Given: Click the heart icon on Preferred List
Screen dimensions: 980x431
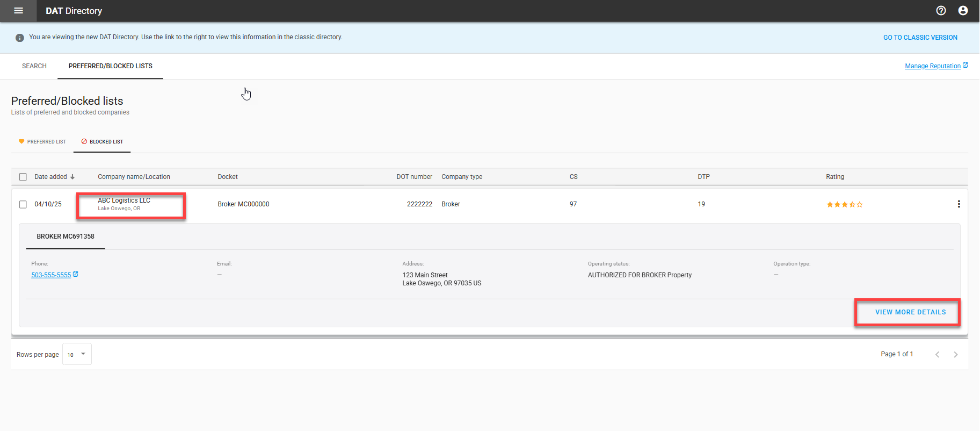Looking at the screenshot, I should tap(21, 141).
